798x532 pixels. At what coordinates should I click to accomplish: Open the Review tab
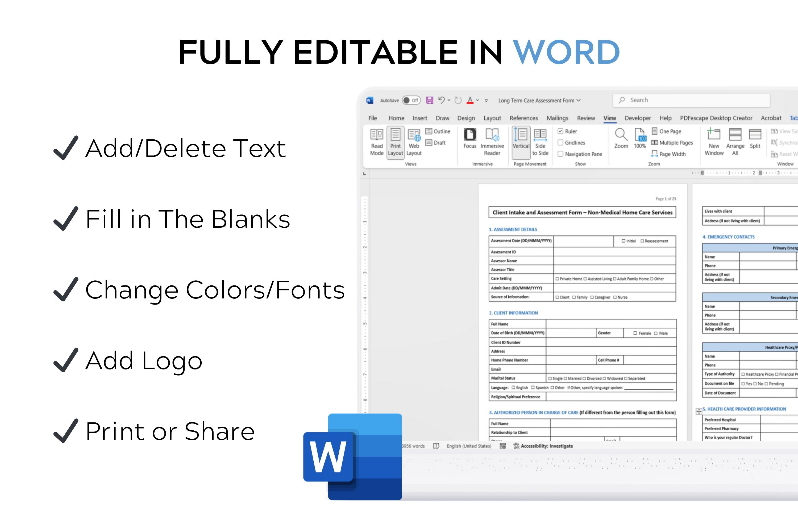click(x=586, y=118)
